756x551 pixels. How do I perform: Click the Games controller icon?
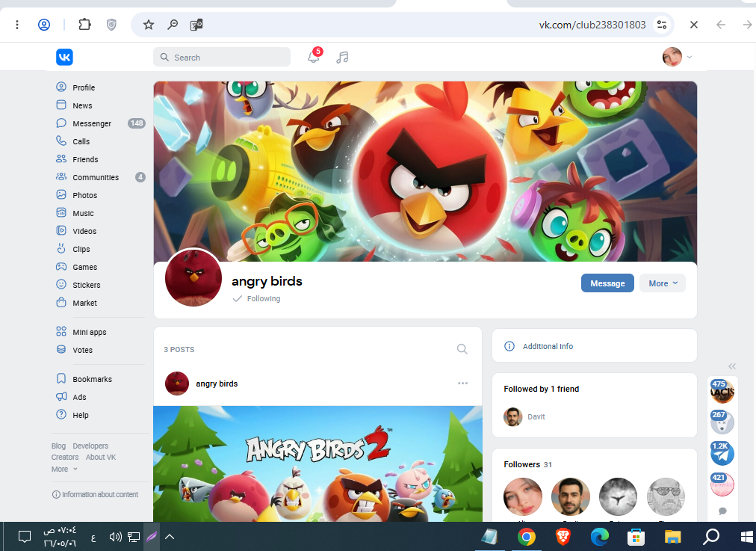(x=61, y=266)
